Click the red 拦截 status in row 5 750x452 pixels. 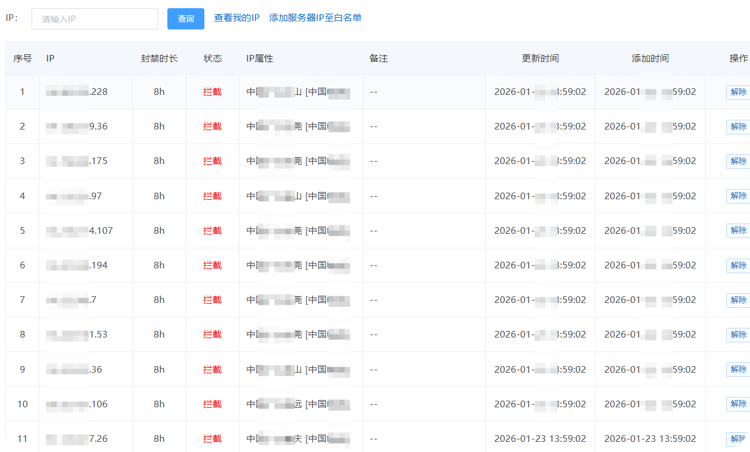(212, 231)
